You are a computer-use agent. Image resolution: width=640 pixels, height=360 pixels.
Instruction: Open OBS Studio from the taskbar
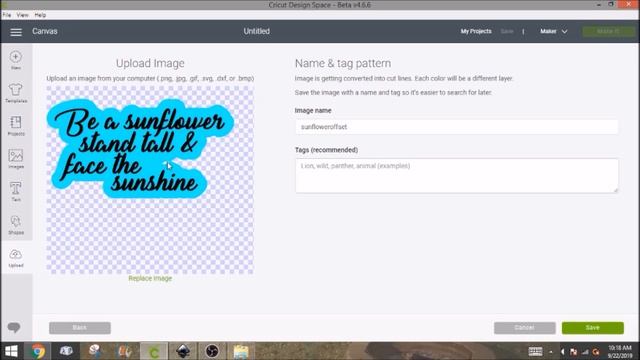(x=212, y=351)
